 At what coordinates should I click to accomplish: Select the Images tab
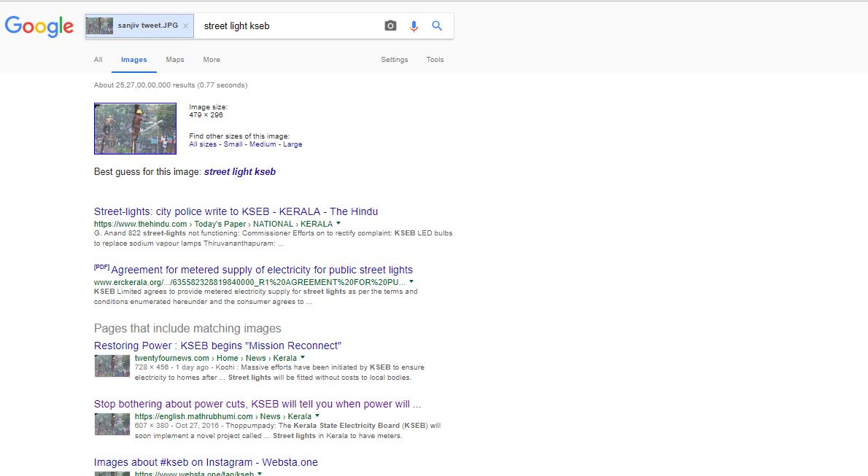134,60
